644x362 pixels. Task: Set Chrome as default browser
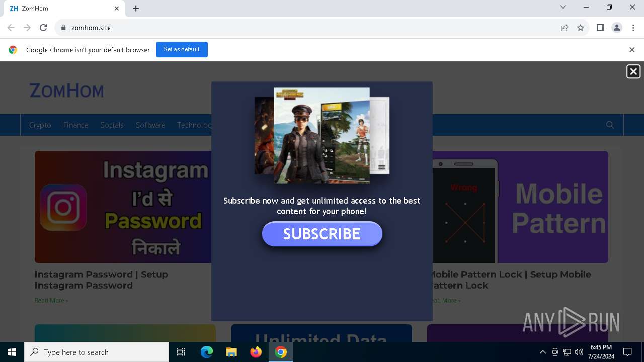[182, 49]
